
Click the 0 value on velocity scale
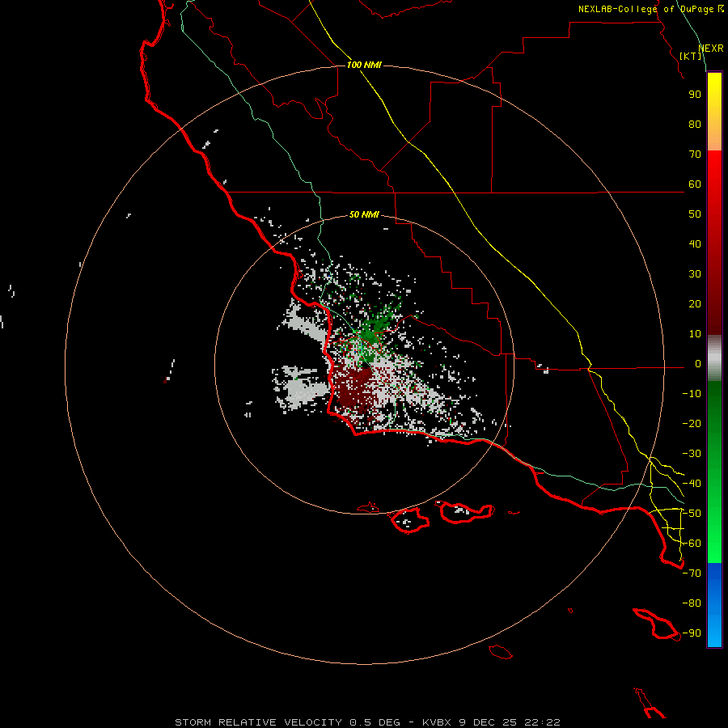coord(698,364)
